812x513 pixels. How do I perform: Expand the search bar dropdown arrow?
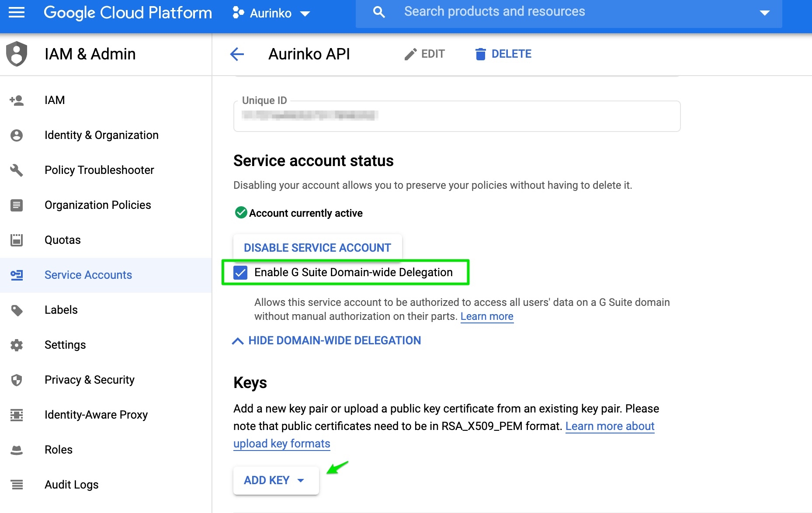click(764, 13)
